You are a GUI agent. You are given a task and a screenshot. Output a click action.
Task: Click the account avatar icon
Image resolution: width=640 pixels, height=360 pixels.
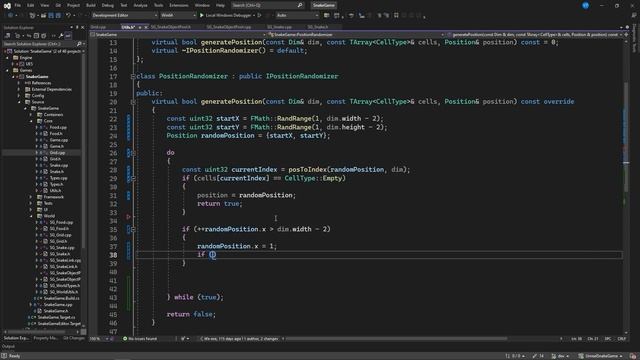[585, 5]
